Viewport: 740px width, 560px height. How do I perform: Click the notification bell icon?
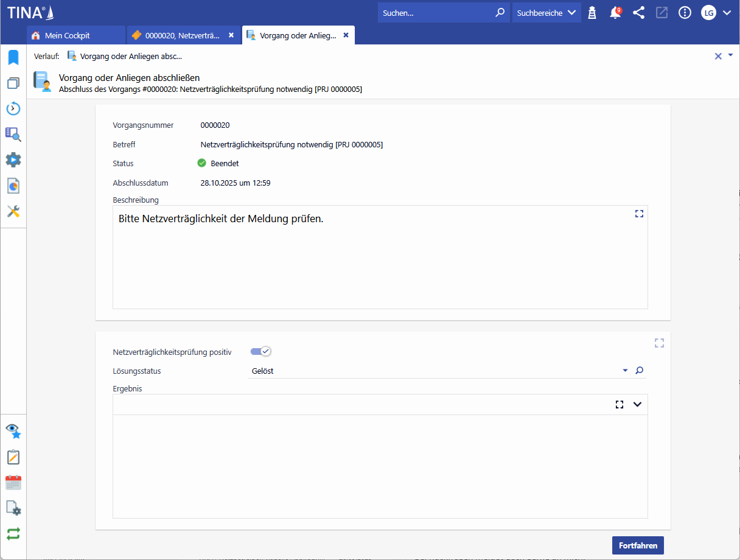coord(615,13)
